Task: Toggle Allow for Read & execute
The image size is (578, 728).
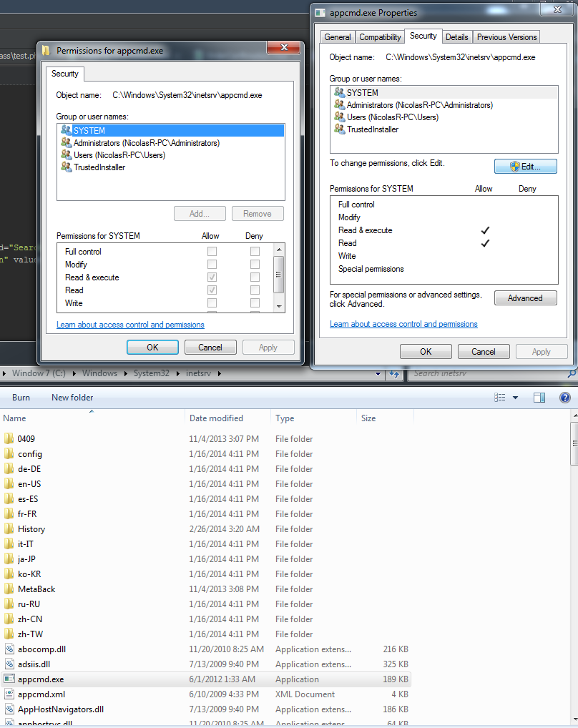Action: (x=212, y=277)
